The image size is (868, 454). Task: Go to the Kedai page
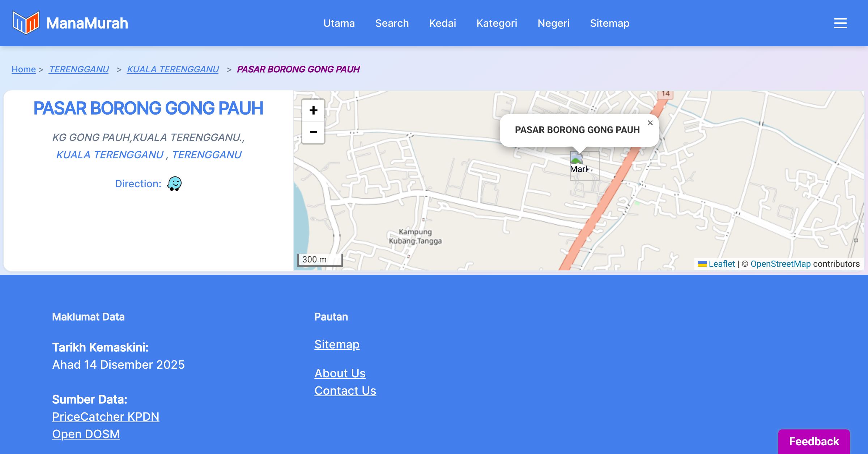442,23
